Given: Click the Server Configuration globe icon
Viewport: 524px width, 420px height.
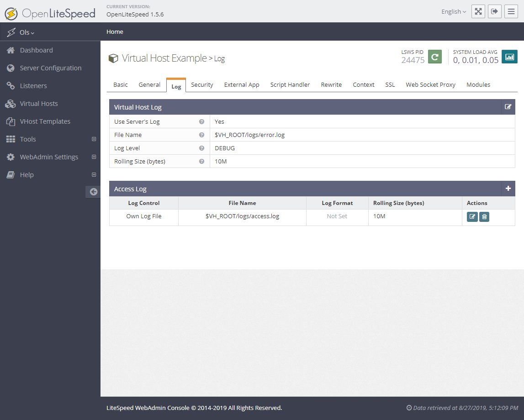Looking at the screenshot, I should pos(11,68).
